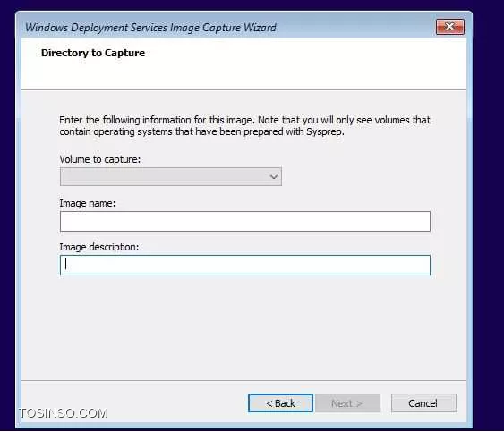
Task: Go to previous step with Back button
Action: (x=280, y=402)
